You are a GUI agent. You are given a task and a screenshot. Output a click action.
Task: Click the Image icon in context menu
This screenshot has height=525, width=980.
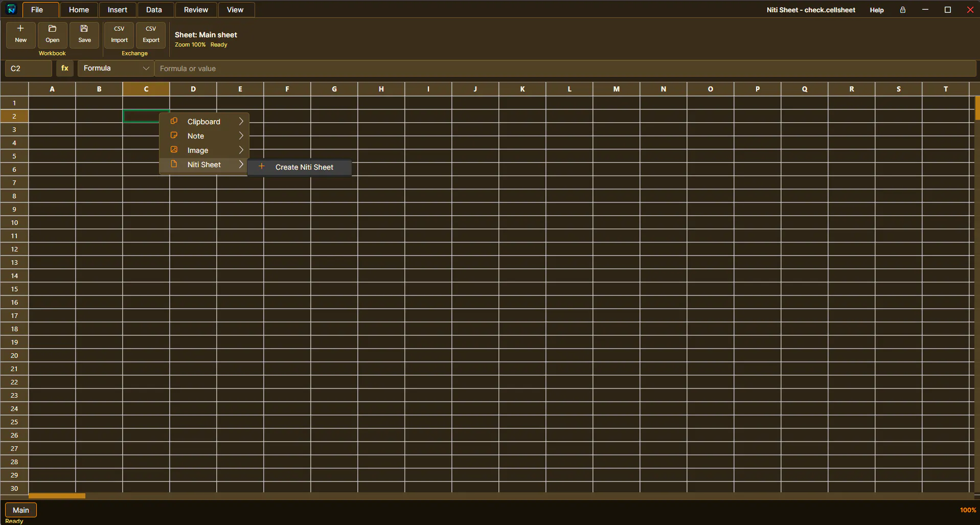point(174,150)
